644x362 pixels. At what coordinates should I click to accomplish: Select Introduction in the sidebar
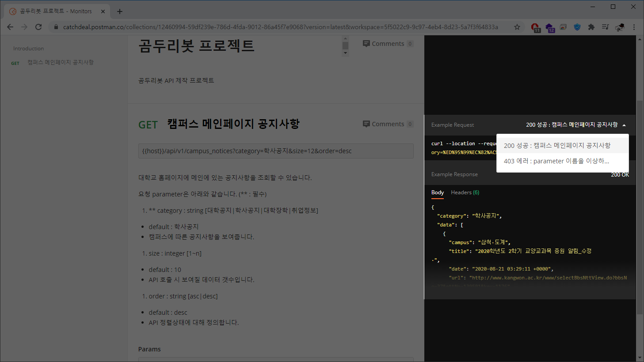pos(28,49)
